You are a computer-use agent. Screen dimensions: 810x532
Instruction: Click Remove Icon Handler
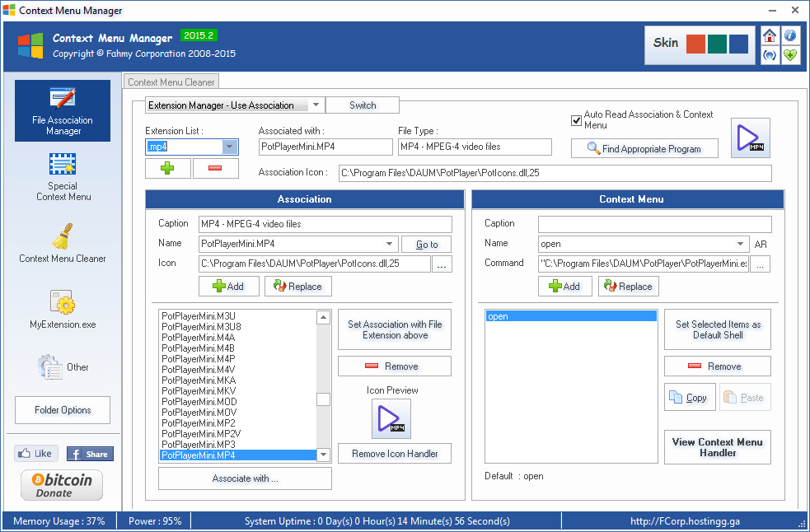[x=395, y=454]
